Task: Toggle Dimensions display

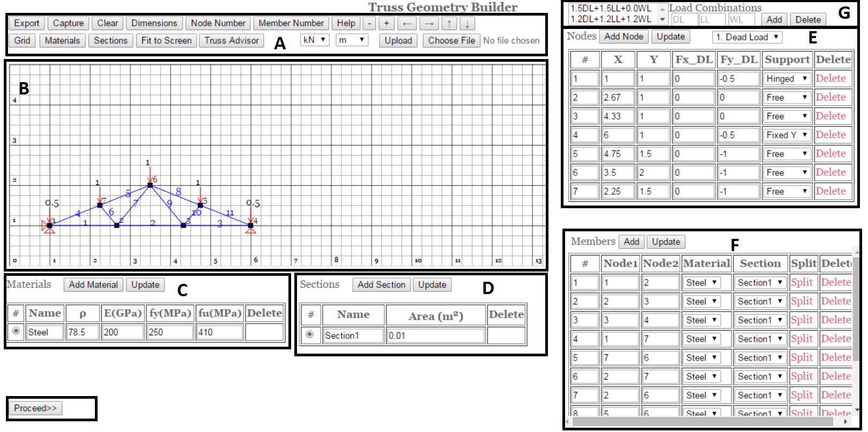Action: tap(154, 23)
